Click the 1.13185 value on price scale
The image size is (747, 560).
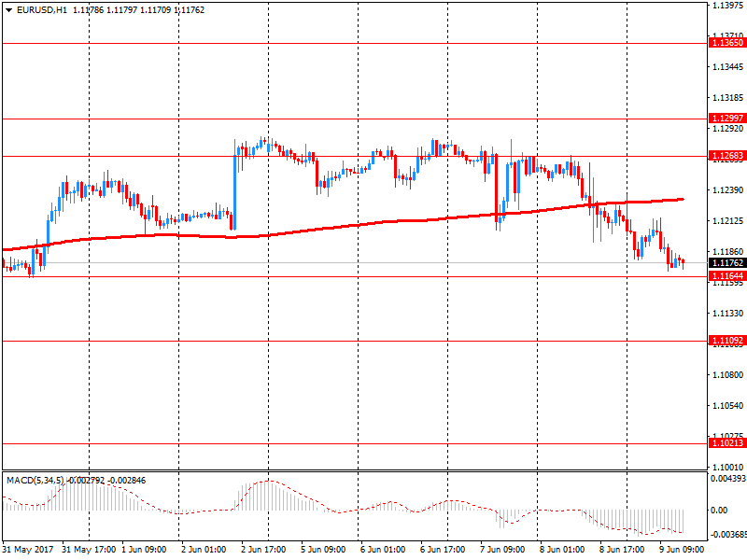[x=728, y=98]
